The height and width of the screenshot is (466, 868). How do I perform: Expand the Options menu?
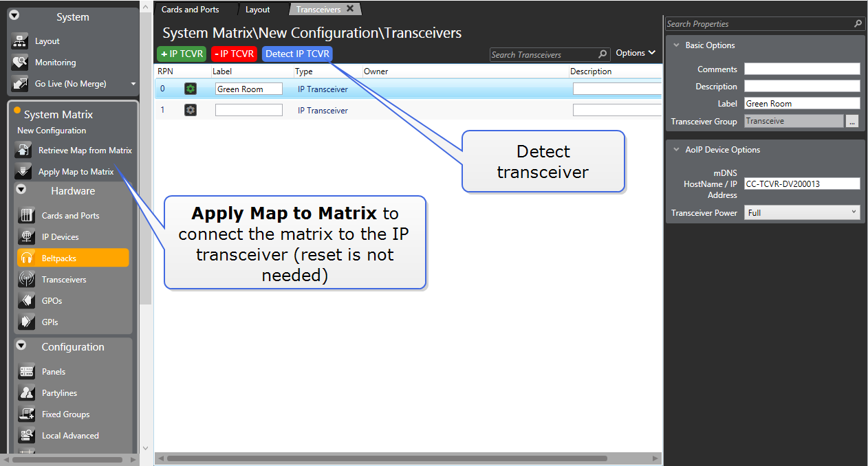(636, 53)
